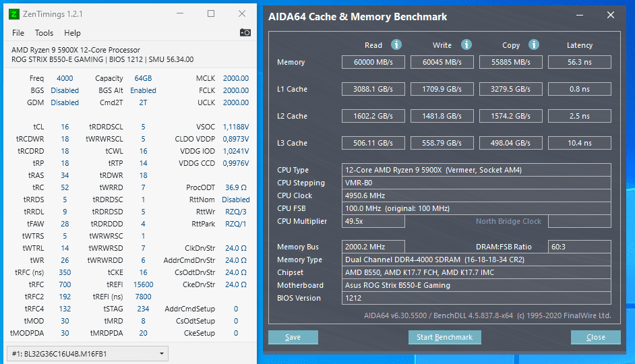Click the L2 Cache Read 1602.2 GB/s field
The width and height of the screenshot is (635, 364).
pos(373,116)
